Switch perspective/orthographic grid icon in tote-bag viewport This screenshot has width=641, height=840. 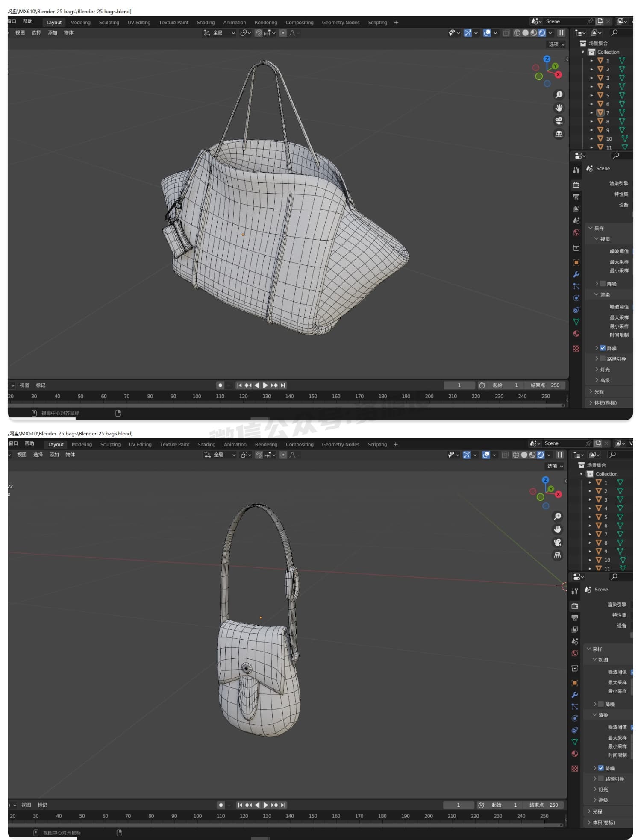tap(559, 134)
